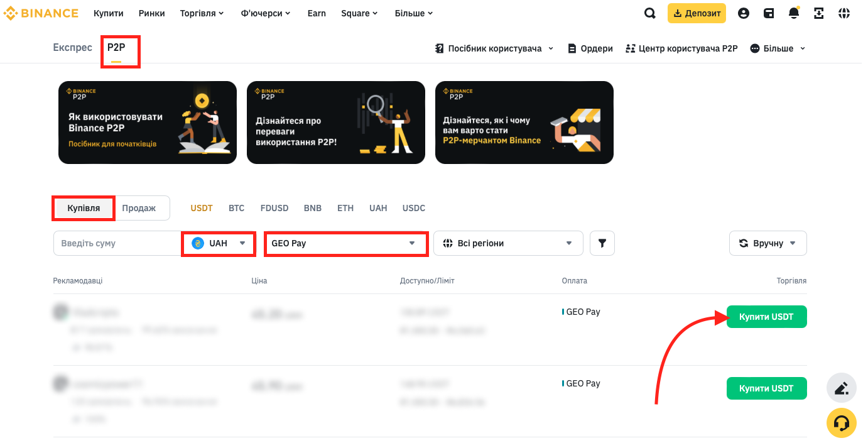Click the Ціна column header
Image resolution: width=868 pixels, height=443 pixels.
tap(259, 281)
